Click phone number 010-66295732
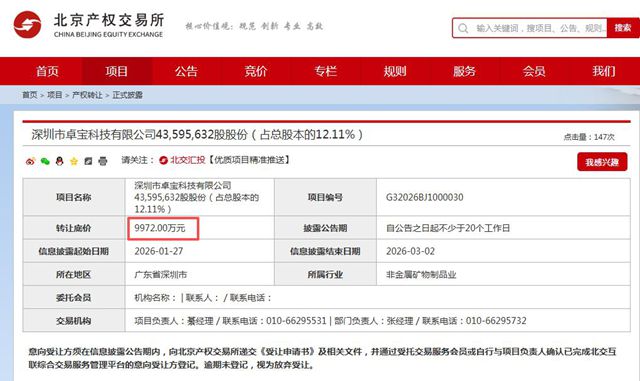 click(x=496, y=321)
